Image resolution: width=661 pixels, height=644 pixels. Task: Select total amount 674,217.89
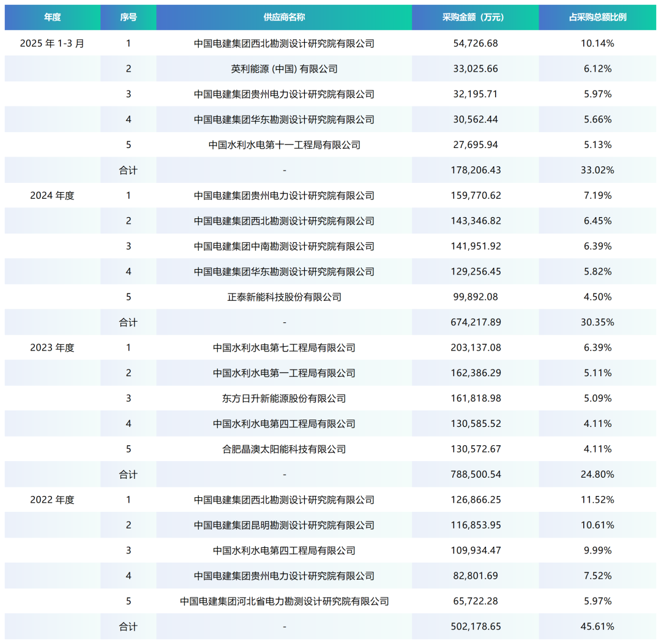tap(476, 322)
